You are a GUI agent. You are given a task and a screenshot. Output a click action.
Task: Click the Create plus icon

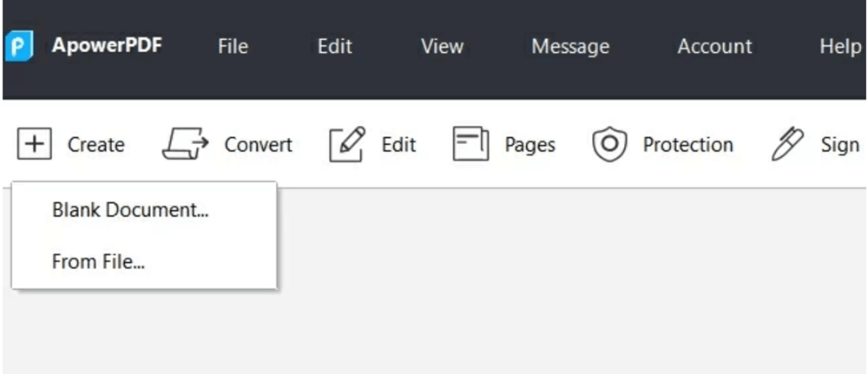pyautogui.click(x=35, y=144)
